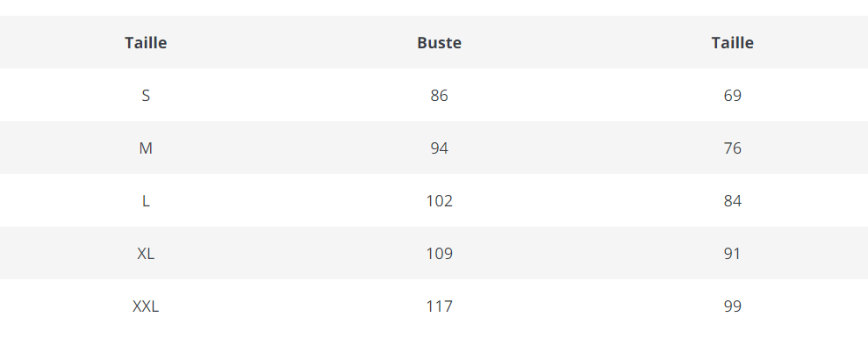868x346 pixels.
Task: Select the M size cell
Action: (x=146, y=148)
